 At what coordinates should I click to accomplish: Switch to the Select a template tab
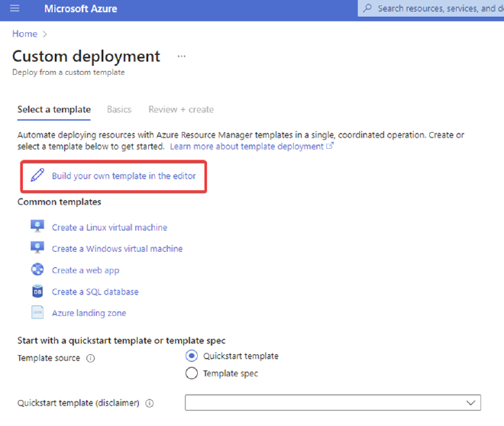54,109
